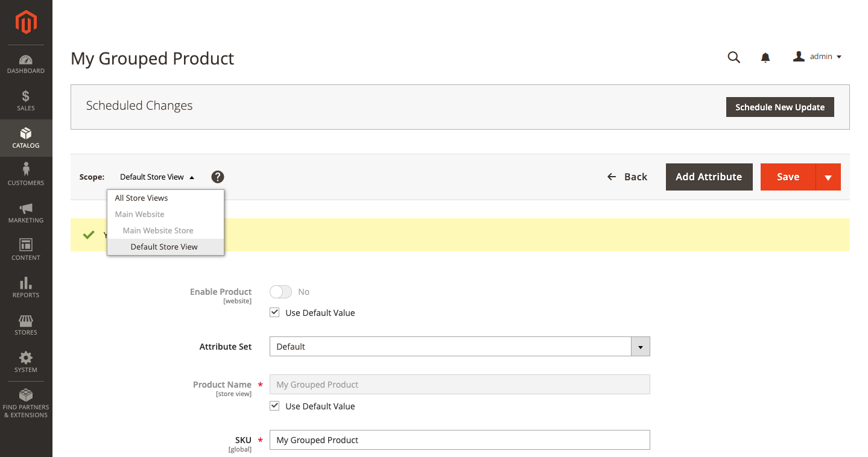Uncheck Use Default Value under Enable Product
The image size is (868, 457).
click(x=274, y=312)
